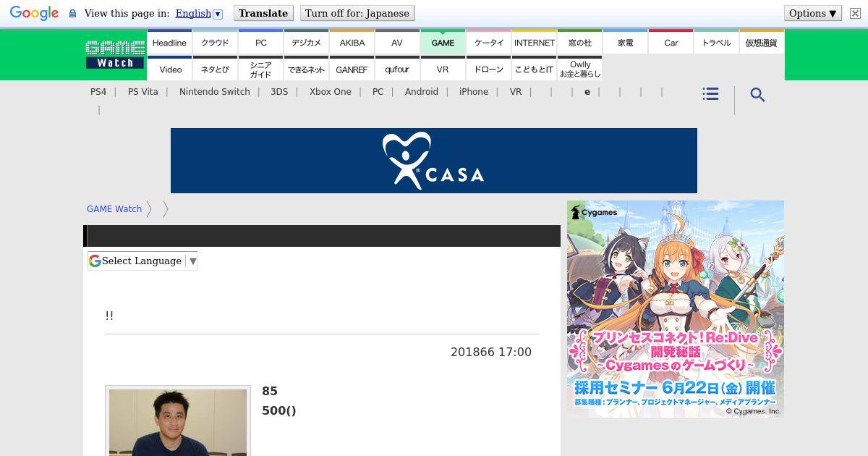Image resolution: width=868 pixels, height=456 pixels.
Task: Go to Android category link
Action: pyautogui.click(x=422, y=92)
